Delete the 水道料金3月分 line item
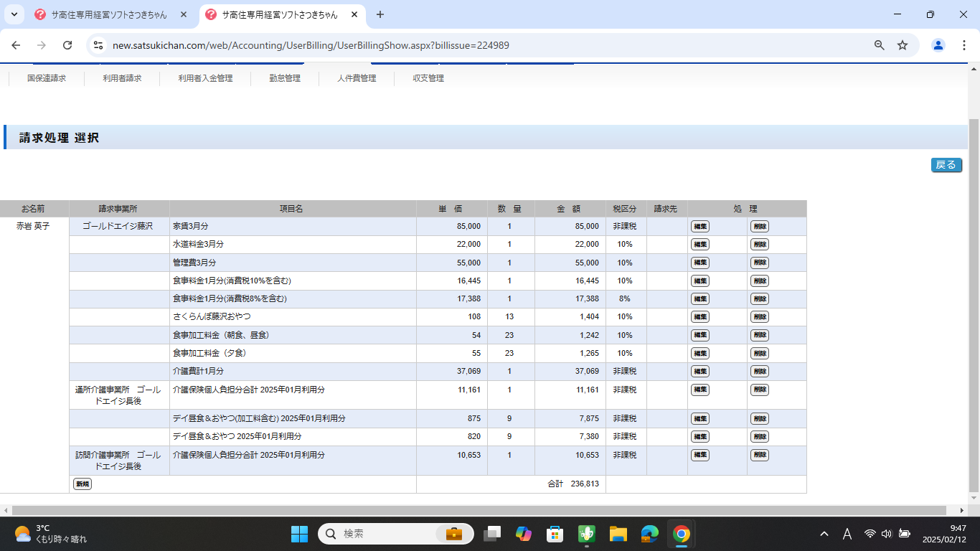Screen dimensions: 980x551 [759, 245]
